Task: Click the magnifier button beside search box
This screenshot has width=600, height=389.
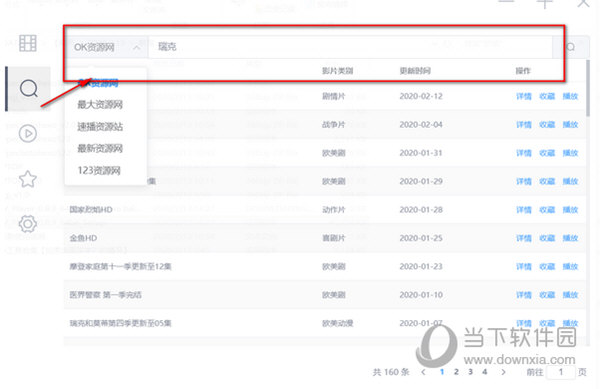Action: 571,47
